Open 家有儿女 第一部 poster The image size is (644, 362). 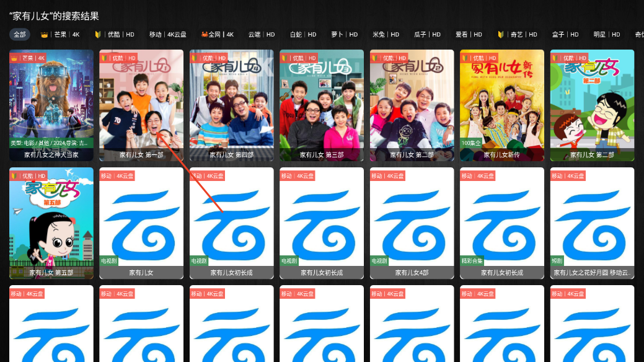click(x=141, y=105)
